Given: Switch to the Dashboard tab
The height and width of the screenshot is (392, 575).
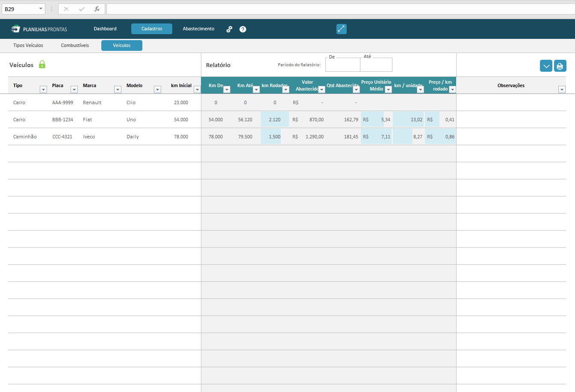Looking at the screenshot, I should coord(105,29).
